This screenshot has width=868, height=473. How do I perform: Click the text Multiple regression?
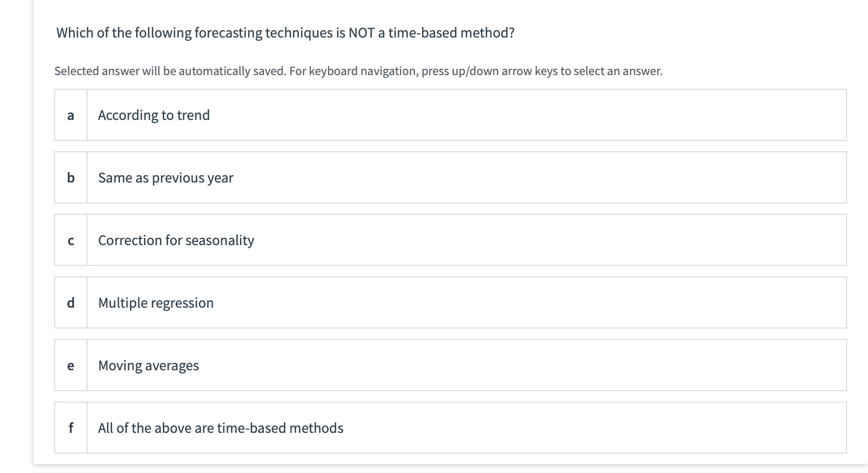point(156,302)
